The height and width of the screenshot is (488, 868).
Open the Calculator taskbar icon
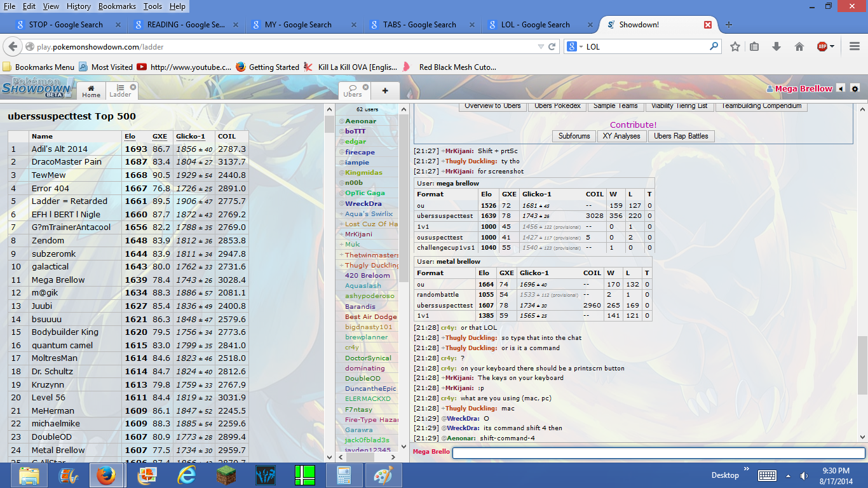(344, 475)
